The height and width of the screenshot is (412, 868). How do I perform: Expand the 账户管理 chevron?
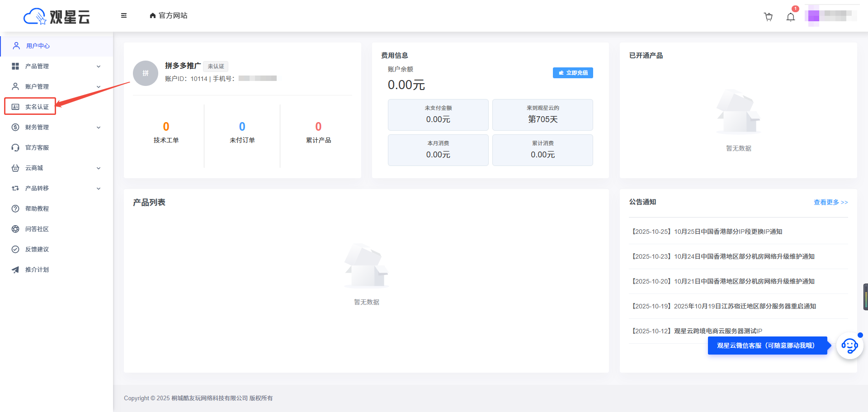pyautogui.click(x=99, y=87)
